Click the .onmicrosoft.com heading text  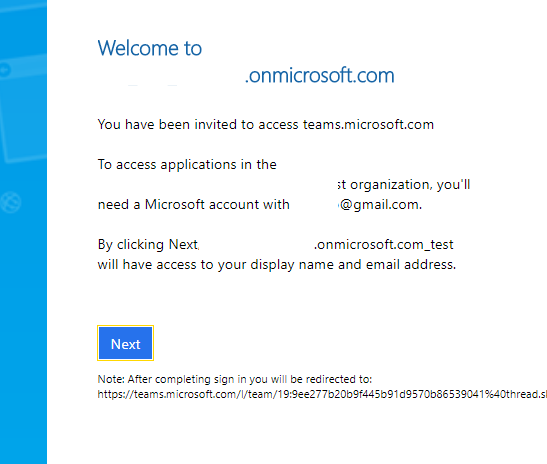tap(320, 75)
